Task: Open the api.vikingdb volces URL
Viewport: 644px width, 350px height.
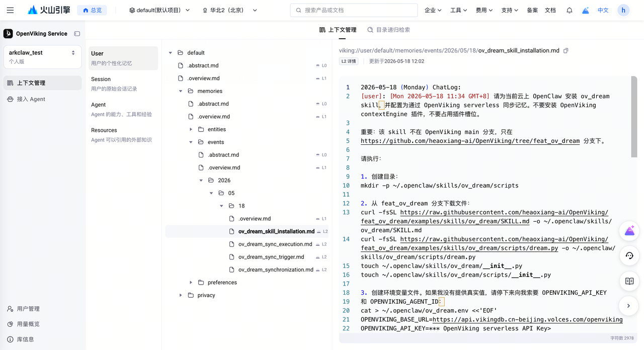Action: coord(527,319)
